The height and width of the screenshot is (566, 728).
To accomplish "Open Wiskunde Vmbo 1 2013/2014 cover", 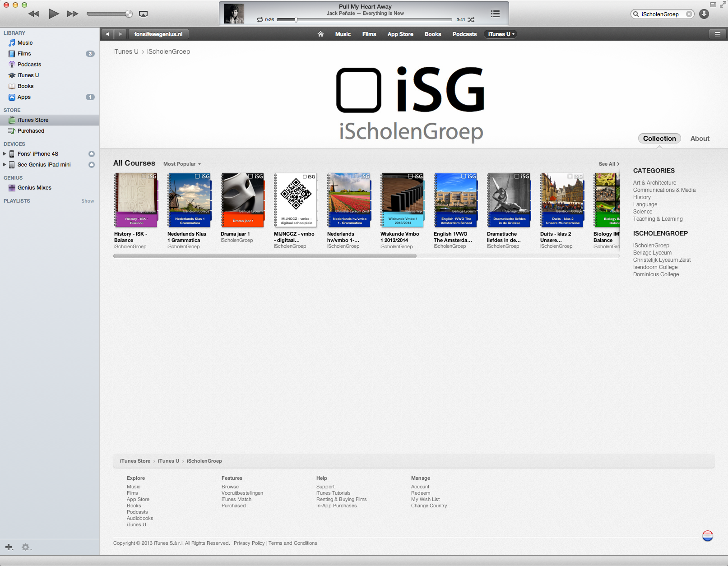I will (402, 200).
